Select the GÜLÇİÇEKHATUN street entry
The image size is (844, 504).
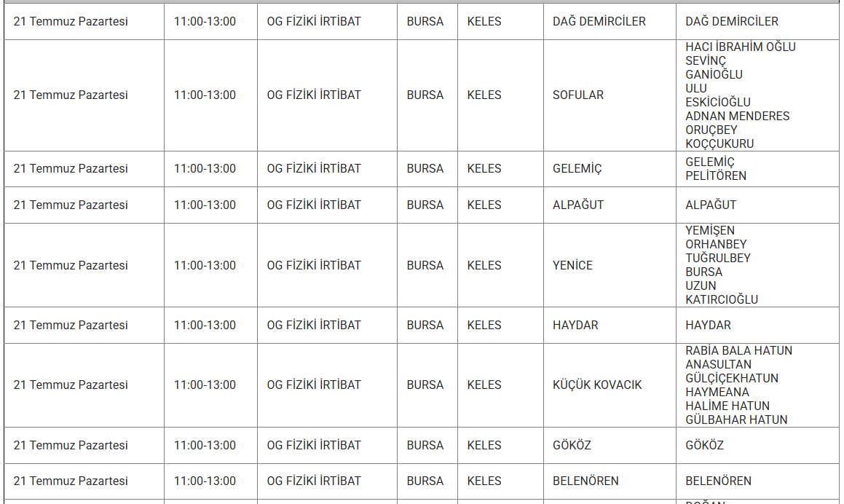[731, 378]
